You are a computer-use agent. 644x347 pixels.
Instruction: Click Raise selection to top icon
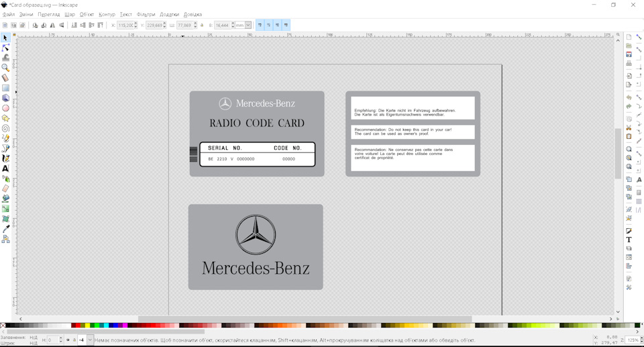100,25
